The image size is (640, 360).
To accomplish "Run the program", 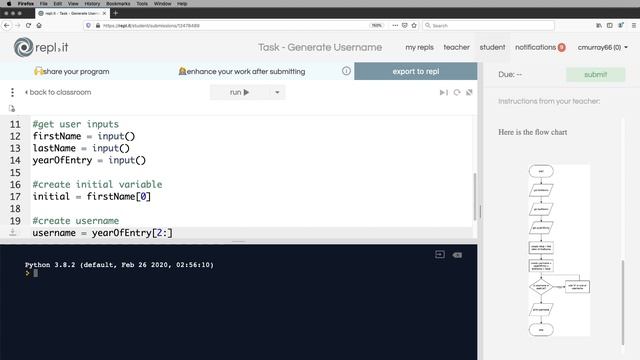I will coord(240,93).
